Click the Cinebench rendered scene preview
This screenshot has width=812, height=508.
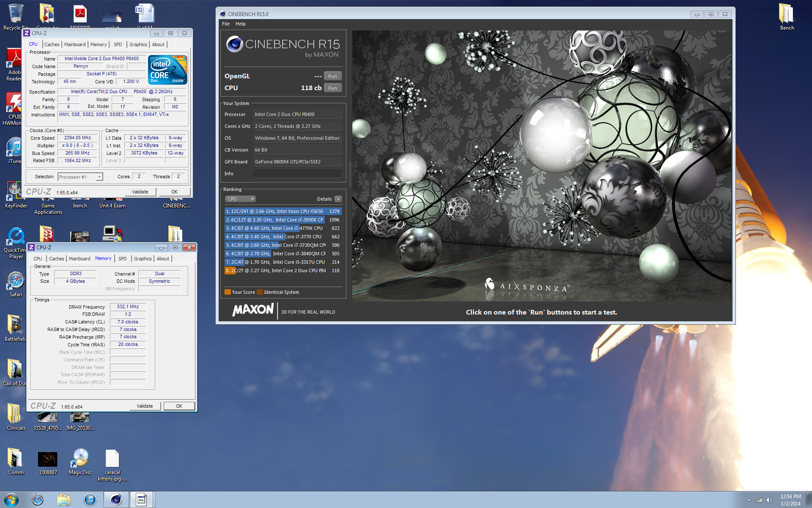[x=542, y=166]
